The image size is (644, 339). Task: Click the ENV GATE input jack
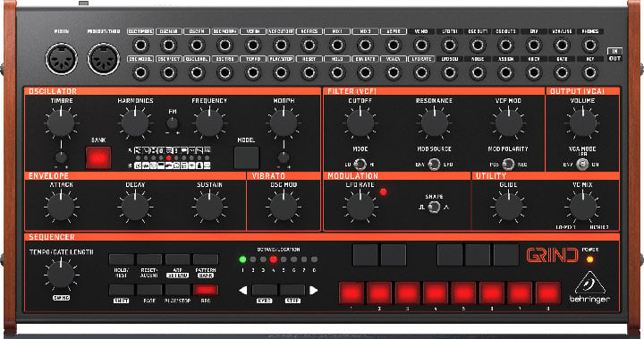pyautogui.click(x=365, y=72)
